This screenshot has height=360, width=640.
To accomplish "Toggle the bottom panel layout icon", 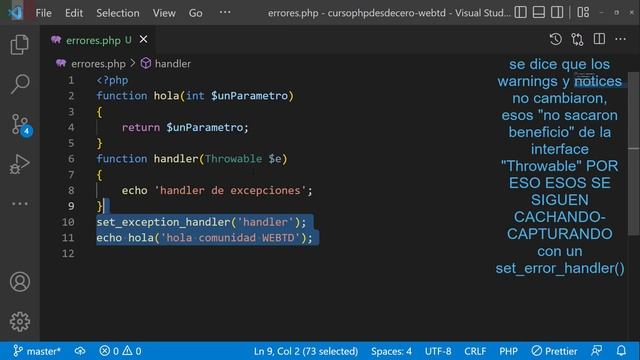I will (539, 12).
